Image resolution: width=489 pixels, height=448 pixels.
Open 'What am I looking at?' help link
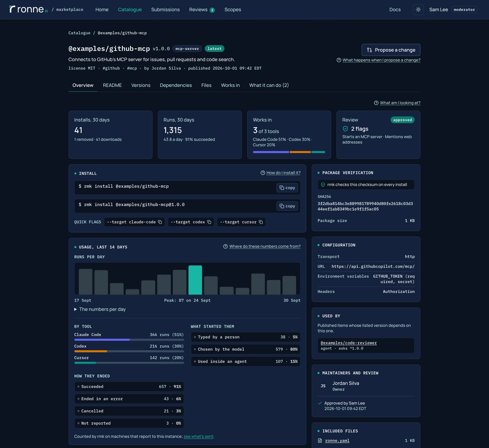pos(400,103)
